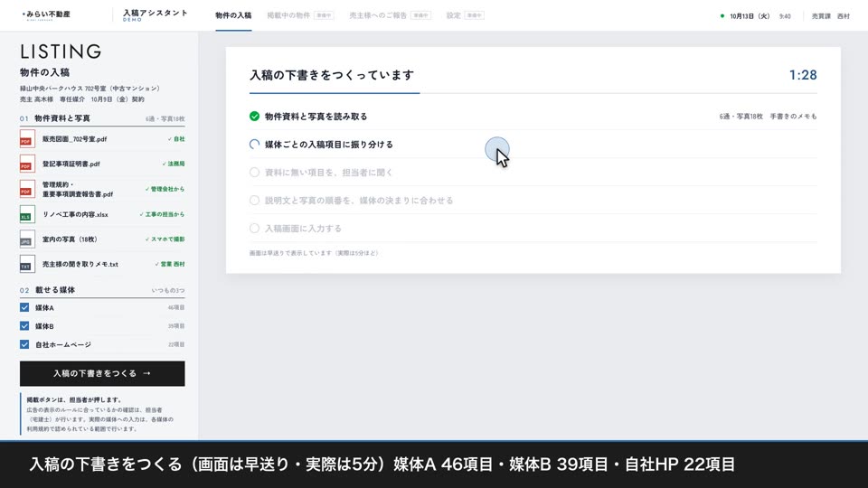Screen dimensions: 868x488
Task: Click circle for 入稿画面に入力する step
Action: [x=254, y=228]
